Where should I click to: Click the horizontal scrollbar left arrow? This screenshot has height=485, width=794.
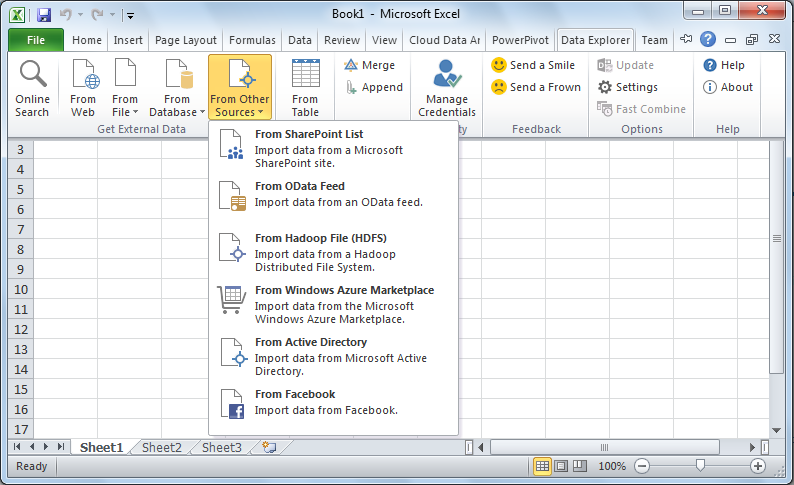[481, 448]
